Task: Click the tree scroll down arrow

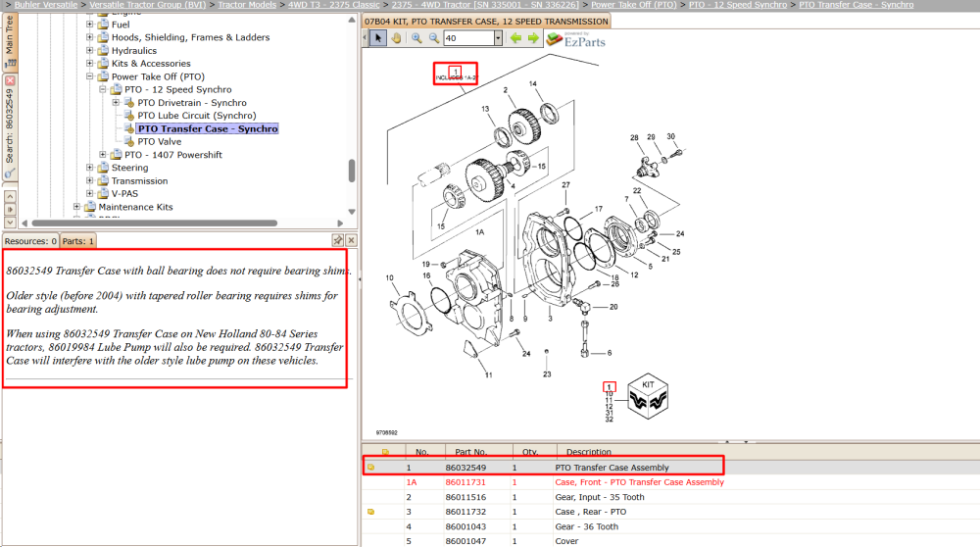Action: click(352, 212)
